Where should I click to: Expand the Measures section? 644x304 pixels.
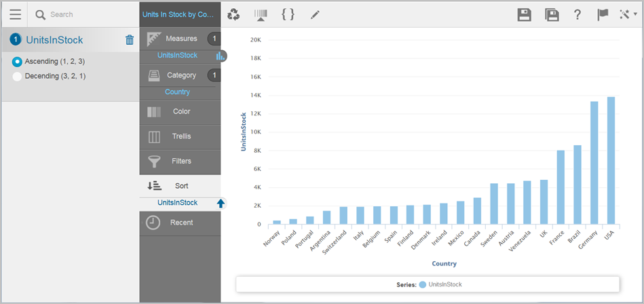(181, 39)
